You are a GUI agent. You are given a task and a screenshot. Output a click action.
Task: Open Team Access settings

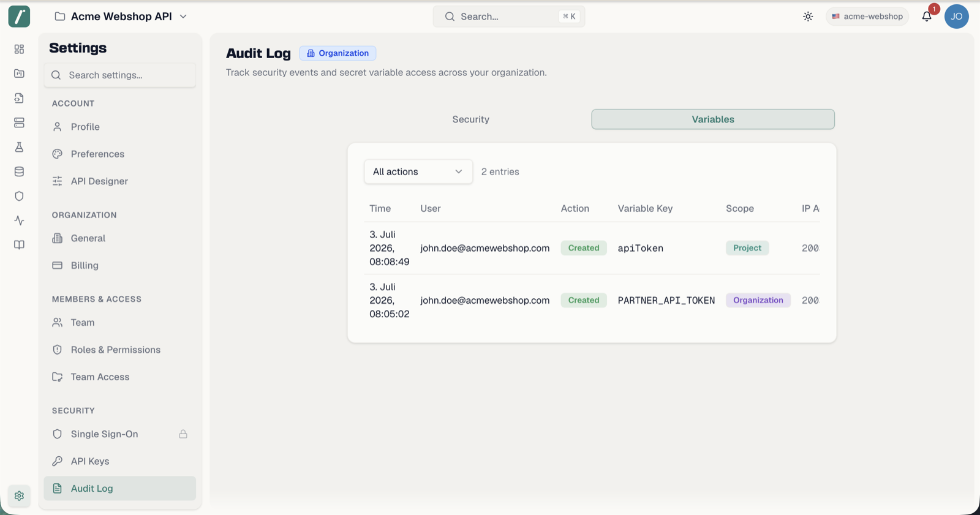(x=120, y=377)
